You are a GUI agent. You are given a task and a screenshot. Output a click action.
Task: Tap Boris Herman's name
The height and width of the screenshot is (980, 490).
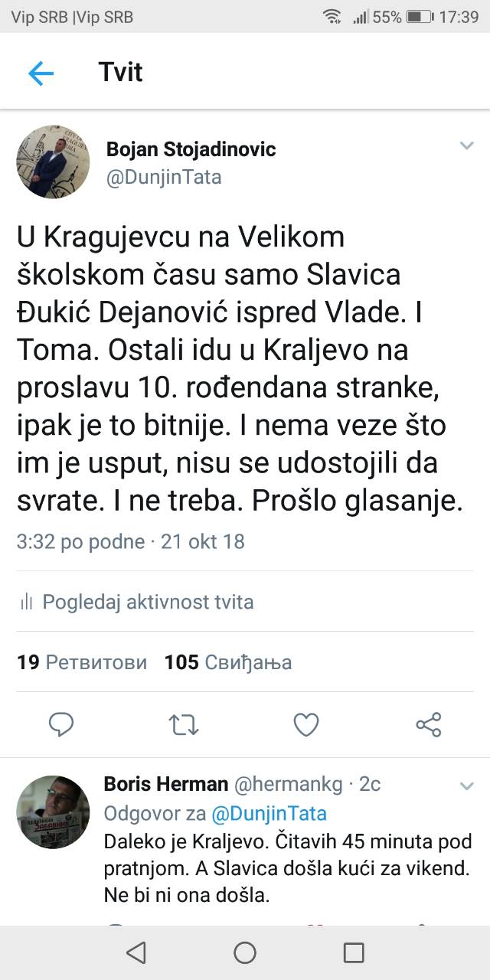coord(166,784)
